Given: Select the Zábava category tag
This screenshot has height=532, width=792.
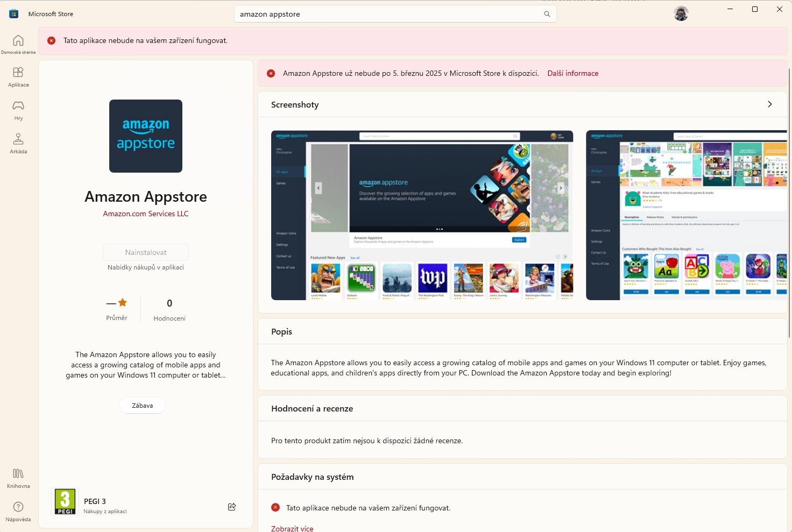Looking at the screenshot, I should pos(142,405).
